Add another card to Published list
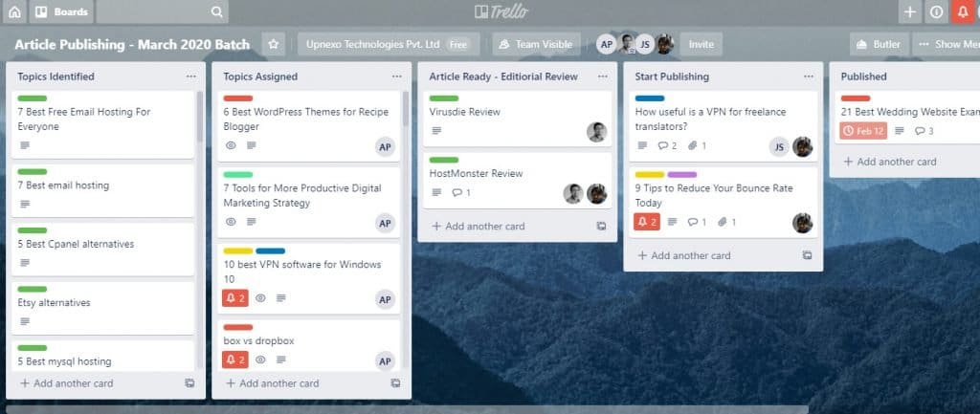Image resolution: width=980 pixels, height=414 pixels. (x=890, y=162)
